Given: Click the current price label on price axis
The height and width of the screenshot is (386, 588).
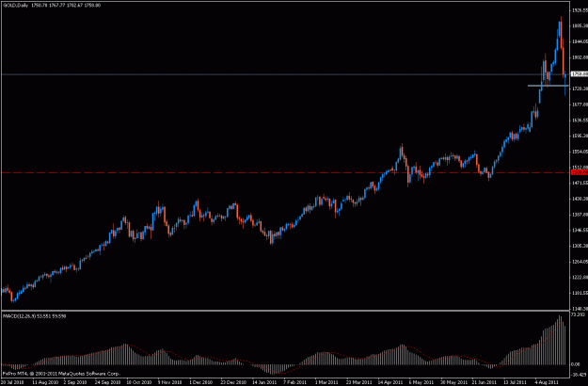Looking at the screenshot, I should 579,73.
